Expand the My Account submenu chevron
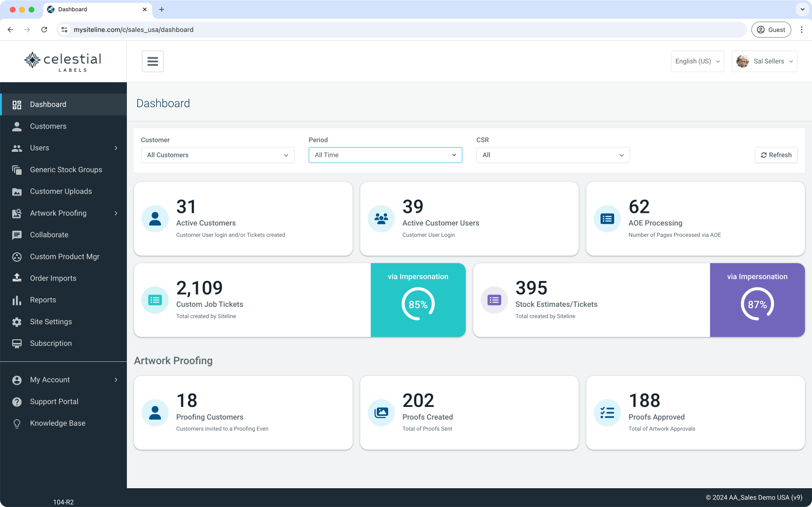 (x=116, y=380)
